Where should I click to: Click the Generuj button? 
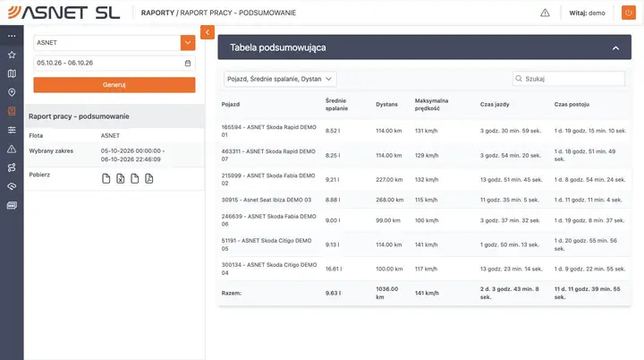point(114,85)
